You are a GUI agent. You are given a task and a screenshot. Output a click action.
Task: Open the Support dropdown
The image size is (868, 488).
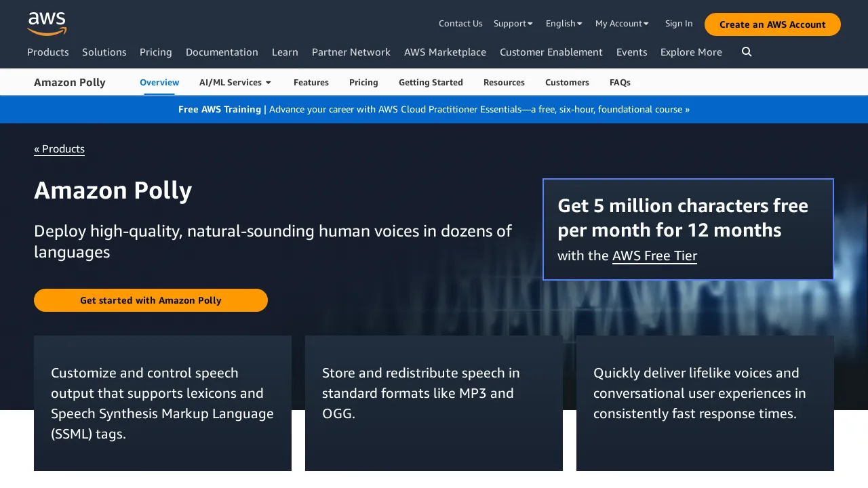(x=513, y=23)
